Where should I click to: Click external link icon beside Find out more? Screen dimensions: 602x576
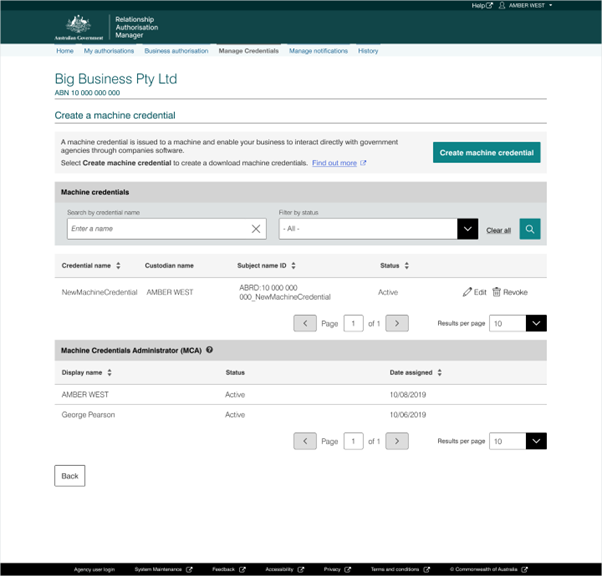coord(363,163)
